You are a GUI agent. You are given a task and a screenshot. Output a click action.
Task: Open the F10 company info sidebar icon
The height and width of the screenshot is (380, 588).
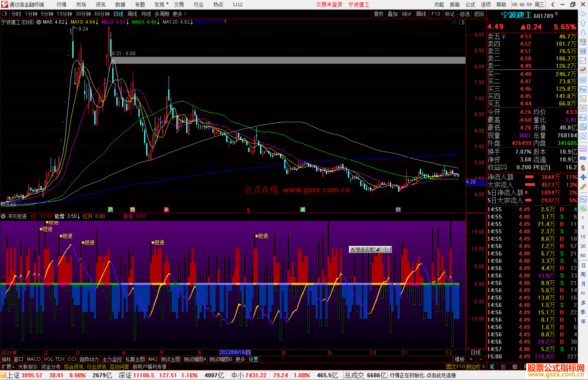click(583, 90)
